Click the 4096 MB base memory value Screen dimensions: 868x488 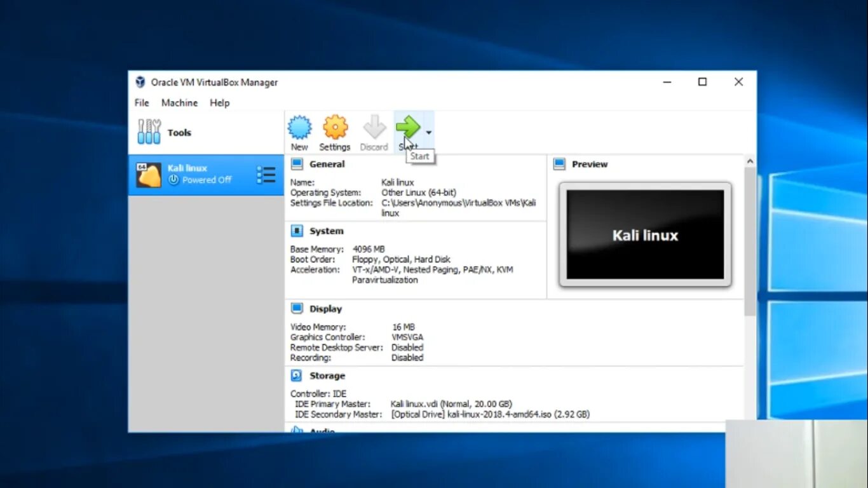click(369, 249)
